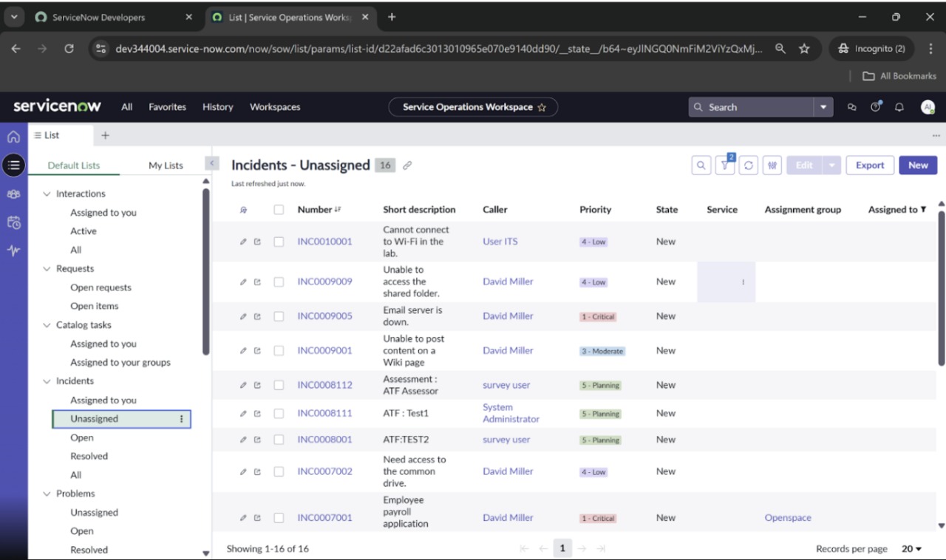Click the table vertical scrollbar
The image size is (946, 560).
pyautogui.click(x=942, y=287)
